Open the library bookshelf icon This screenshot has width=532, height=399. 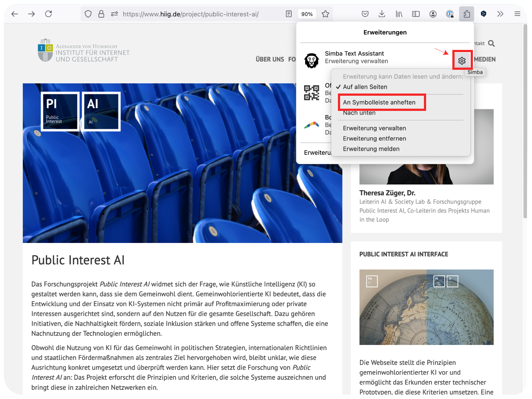pyautogui.click(x=399, y=14)
